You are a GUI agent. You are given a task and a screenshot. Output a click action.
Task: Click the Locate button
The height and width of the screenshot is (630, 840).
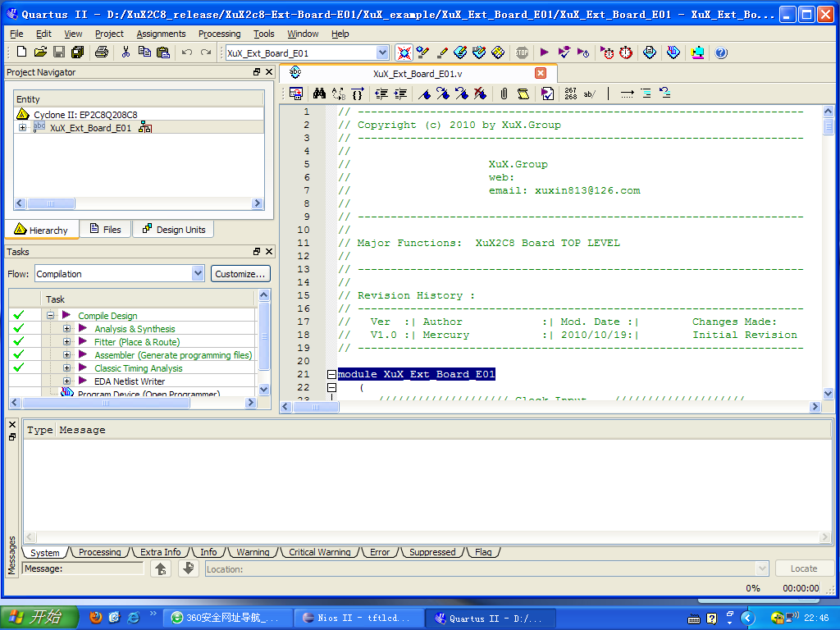[804, 568]
